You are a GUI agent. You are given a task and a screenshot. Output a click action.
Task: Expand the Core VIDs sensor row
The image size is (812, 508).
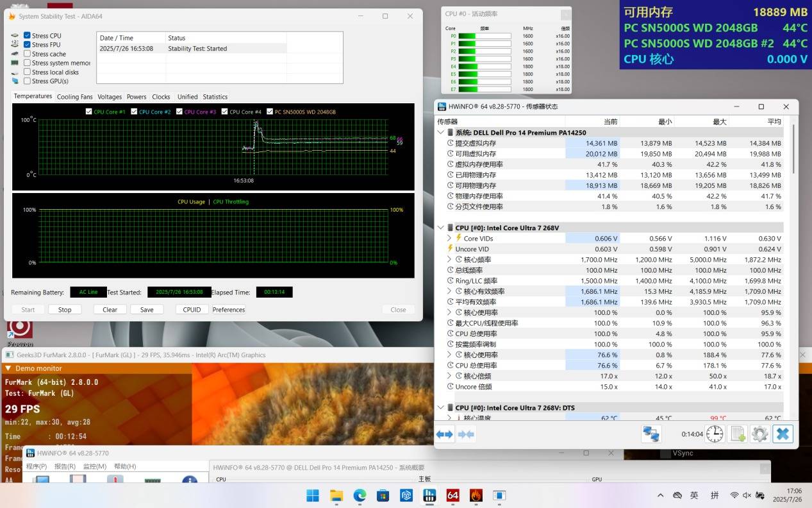click(449, 239)
